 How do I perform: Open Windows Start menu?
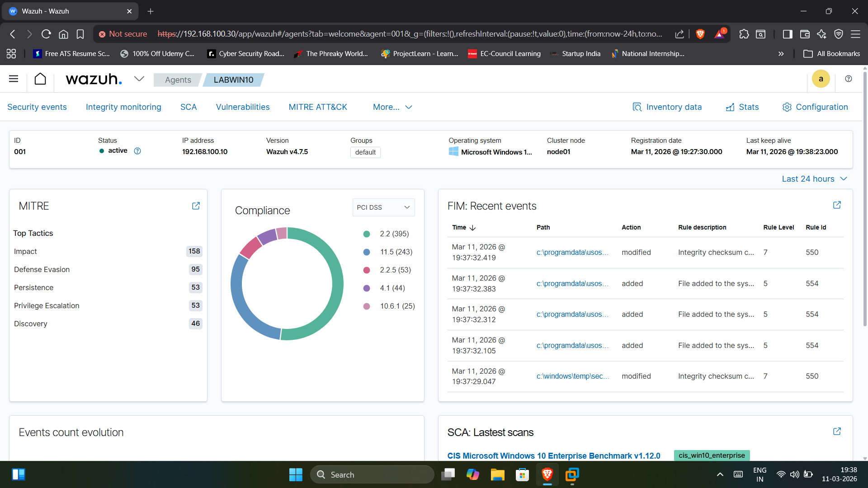tap(296, 474)
